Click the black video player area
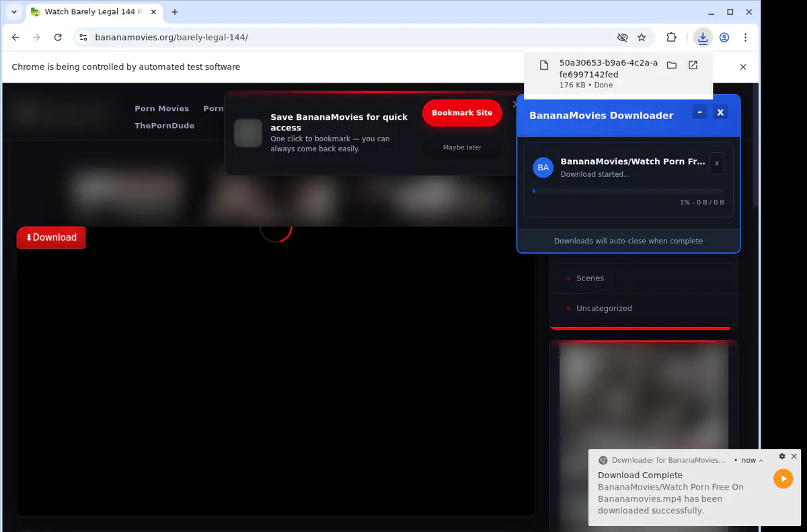Image resolution: width=807 pixels, height=532 pixels. point(276,372)
